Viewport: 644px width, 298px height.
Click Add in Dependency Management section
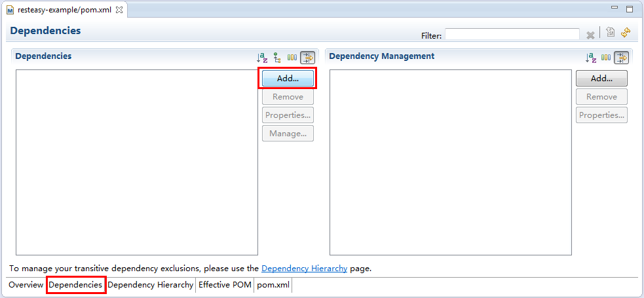(x=601, y=79)
